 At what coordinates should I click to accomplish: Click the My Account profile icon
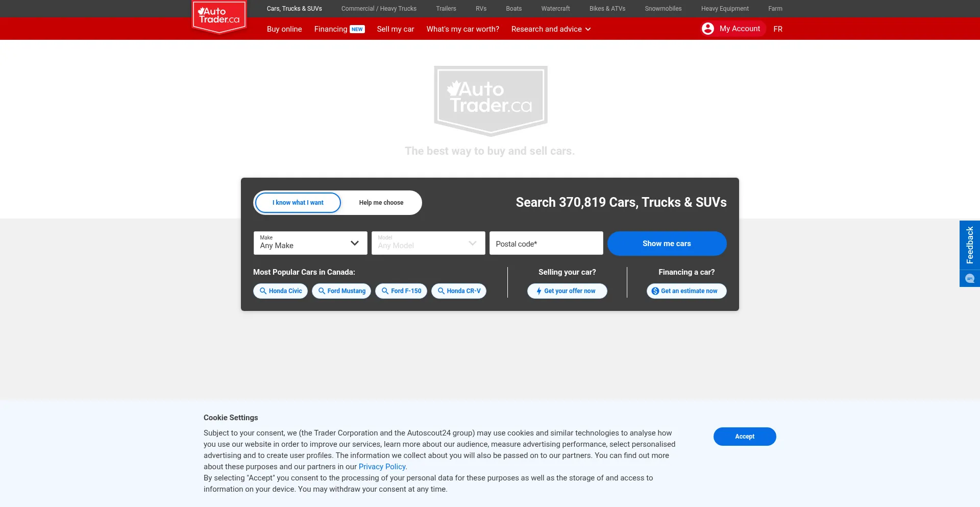click(x=707, y=29)
